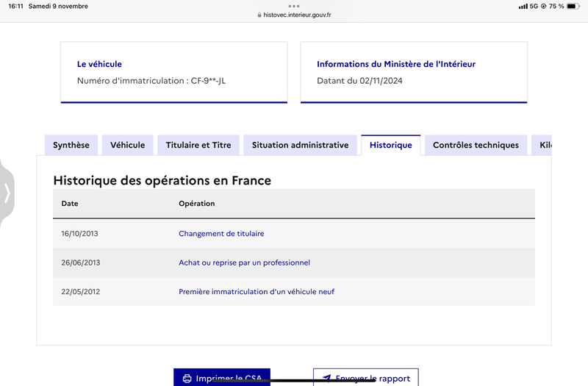Screen dimensions: 588x386
Task: Open the partially visible Kilométrage tab
Action: (542, 145)
